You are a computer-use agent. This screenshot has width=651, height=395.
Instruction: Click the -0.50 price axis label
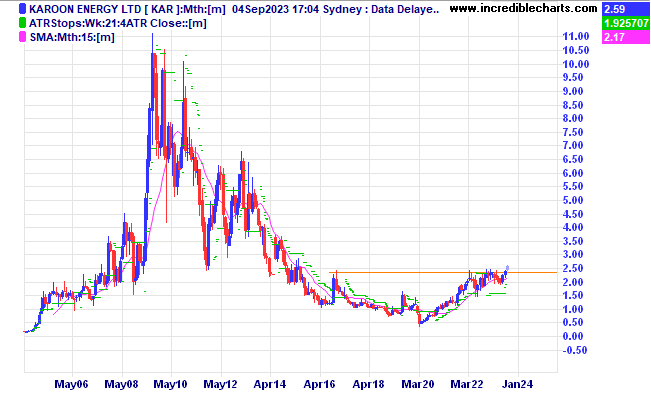(x=575, y=350)
